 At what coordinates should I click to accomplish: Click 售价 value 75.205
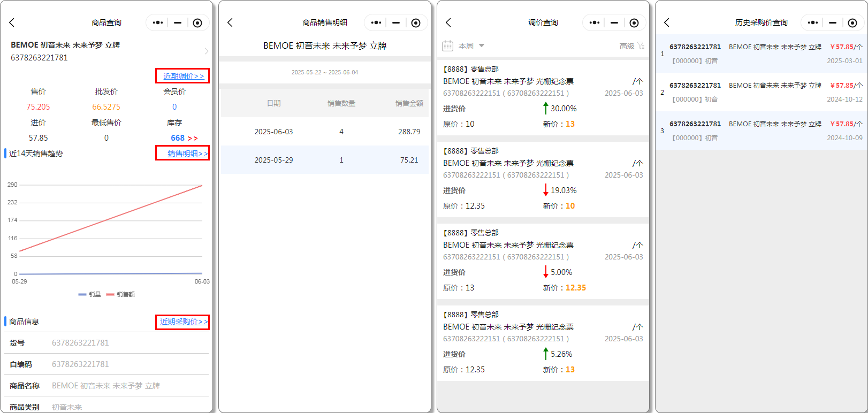38,107
